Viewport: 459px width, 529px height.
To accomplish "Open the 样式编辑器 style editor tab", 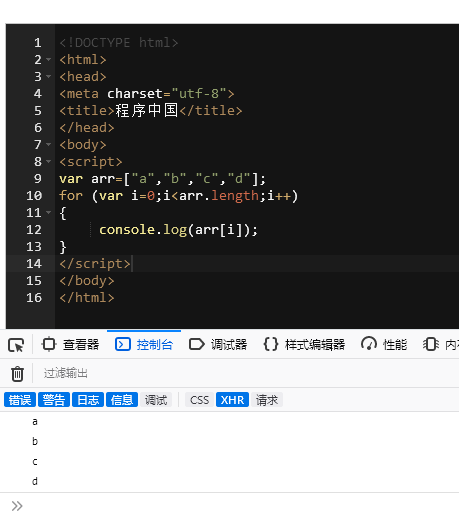I will 304,344.
